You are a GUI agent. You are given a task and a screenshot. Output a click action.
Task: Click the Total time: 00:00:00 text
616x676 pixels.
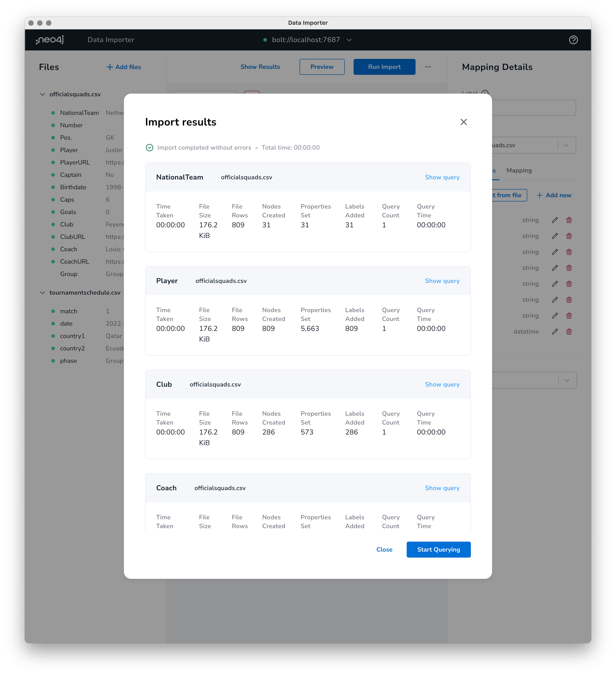290,148
